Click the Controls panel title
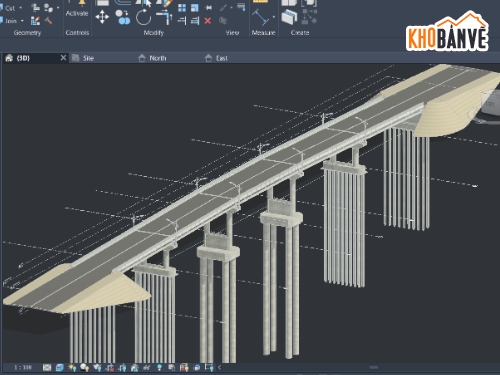 coord(77,33)
